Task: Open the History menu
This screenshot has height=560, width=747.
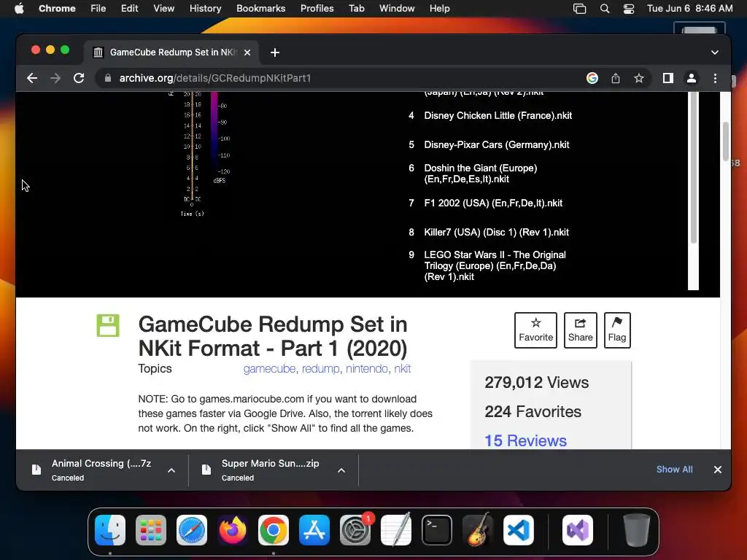Action: click(205, 9)
